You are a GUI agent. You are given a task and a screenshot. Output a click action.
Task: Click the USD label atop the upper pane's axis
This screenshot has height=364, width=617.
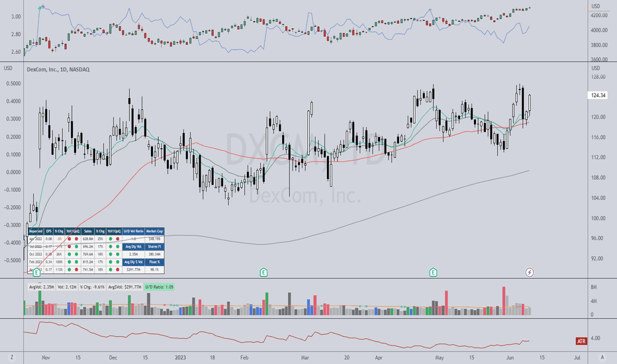[x=596, y=7]
